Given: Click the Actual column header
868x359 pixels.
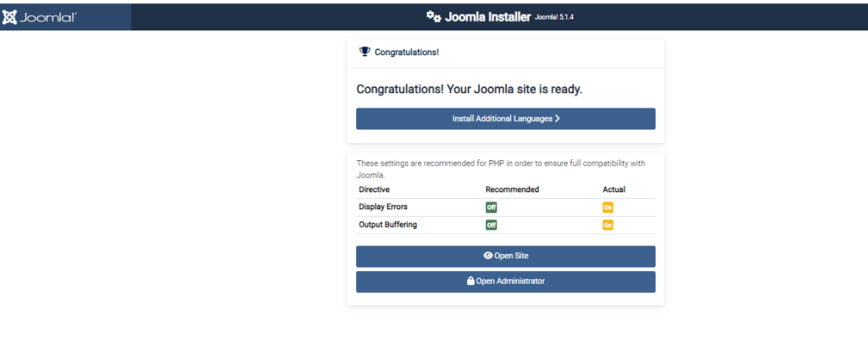Looking at the screenshot, I should point(614,189).
